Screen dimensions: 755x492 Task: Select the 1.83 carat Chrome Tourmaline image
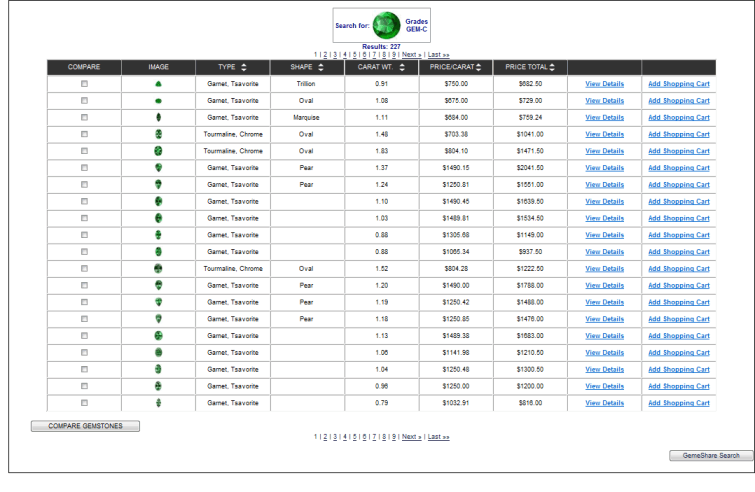click(158, 151)
